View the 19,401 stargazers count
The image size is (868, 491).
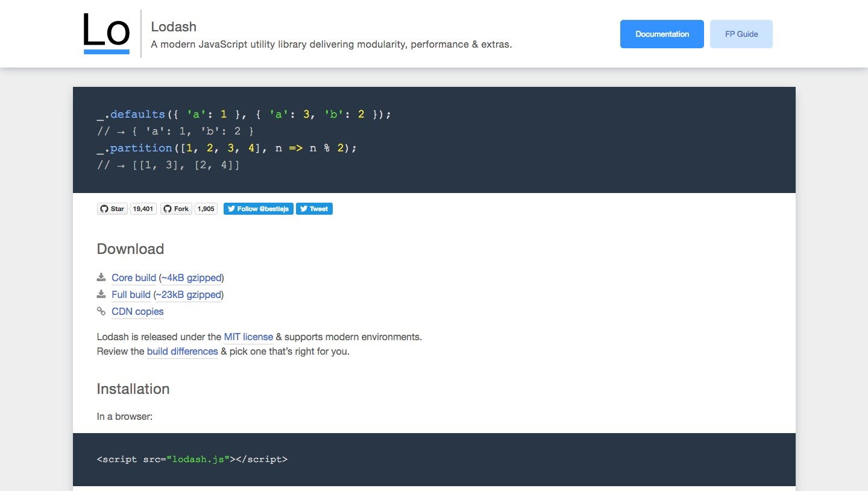143,209
